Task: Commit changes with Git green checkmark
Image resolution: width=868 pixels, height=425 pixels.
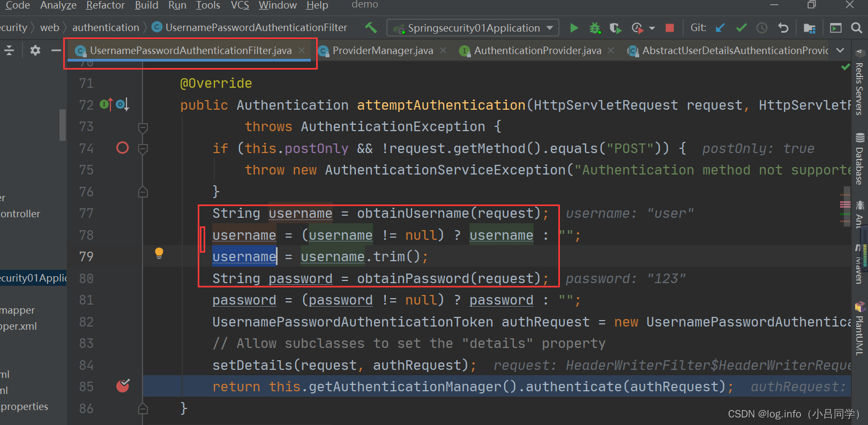Action: (742, 28)
